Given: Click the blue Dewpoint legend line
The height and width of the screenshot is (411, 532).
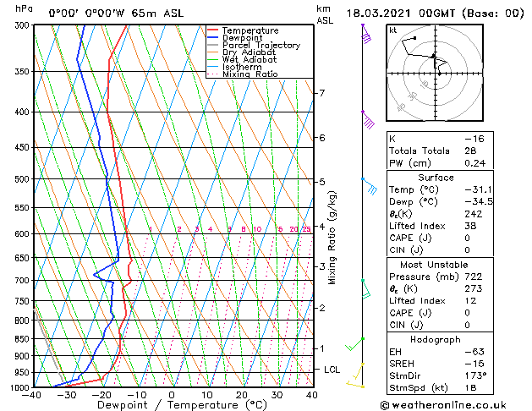Looking at the screenshot, I should (x=212, y=38).
